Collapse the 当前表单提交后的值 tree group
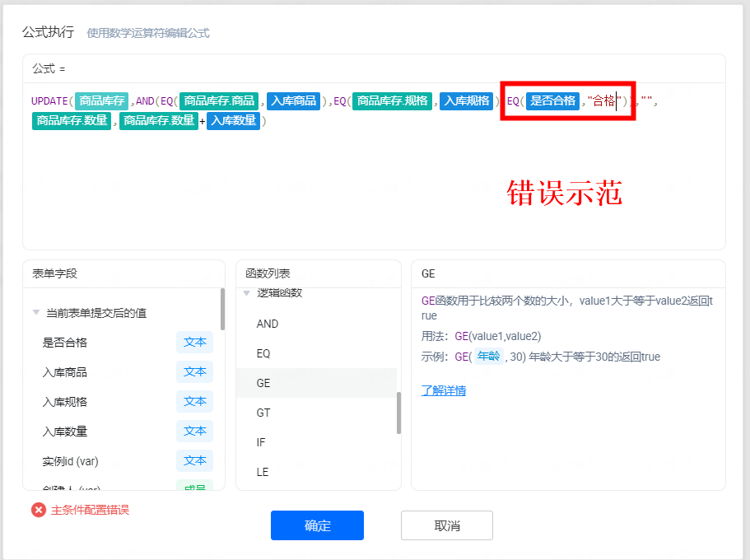Viewport: 750px width, 560px height. pos(36,313)
